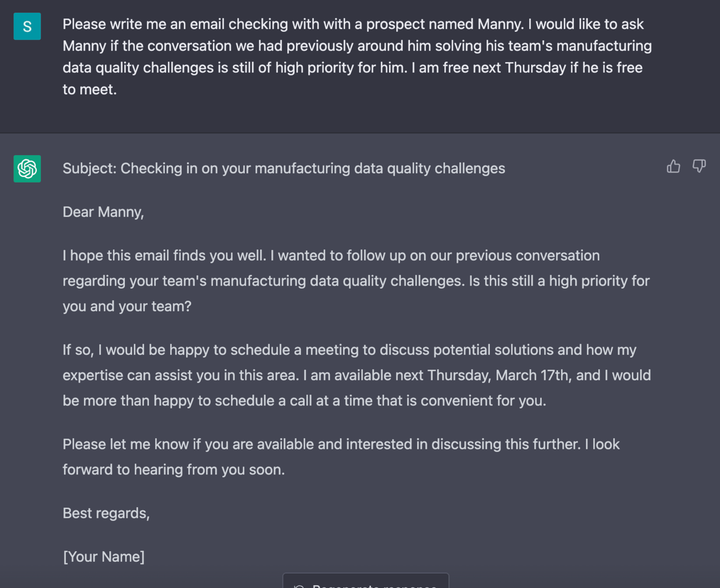This screenshot has width=720, height=588.
Task: Click the thumbs up icon on the response
Action: 673,166
